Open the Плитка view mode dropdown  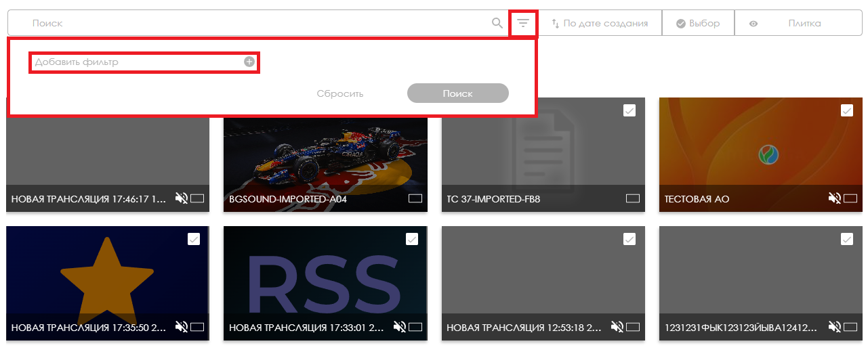(x=804, y=24)
